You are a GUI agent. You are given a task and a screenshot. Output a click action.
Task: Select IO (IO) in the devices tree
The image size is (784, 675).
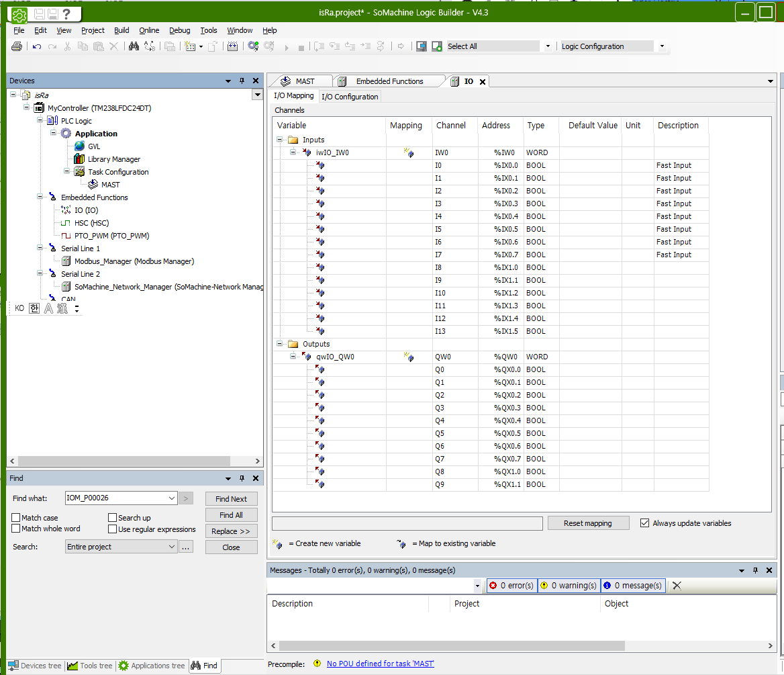click(86, 210)
